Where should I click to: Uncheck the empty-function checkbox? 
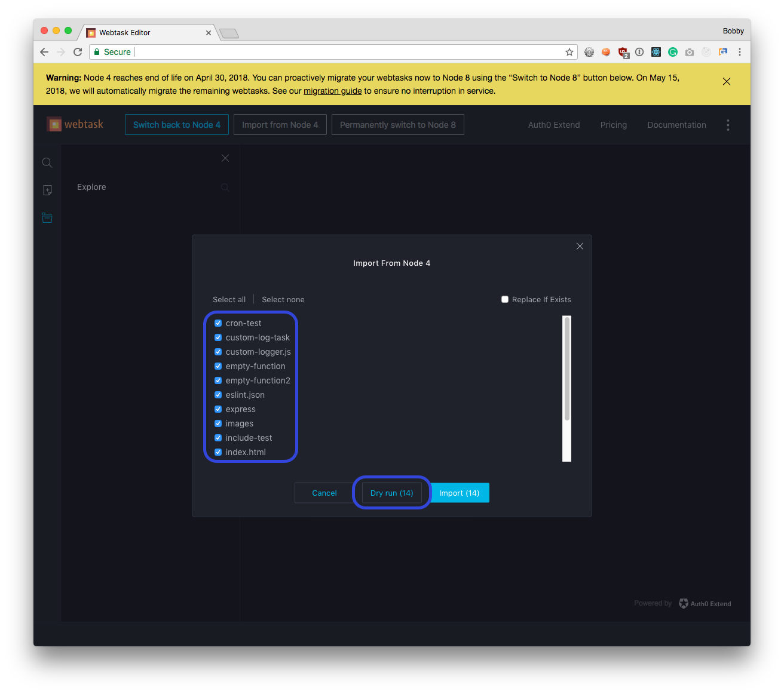pyautogui.click(x=218, y=366)
